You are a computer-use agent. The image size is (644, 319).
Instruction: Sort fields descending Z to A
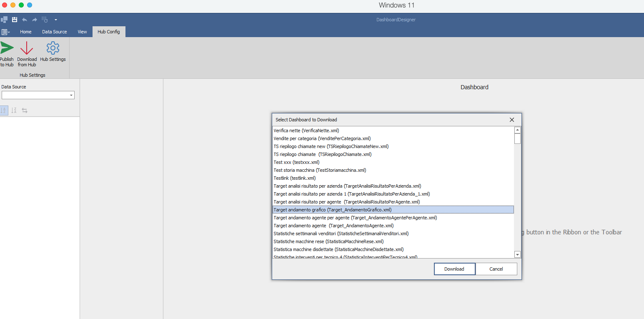pos(14,111)
